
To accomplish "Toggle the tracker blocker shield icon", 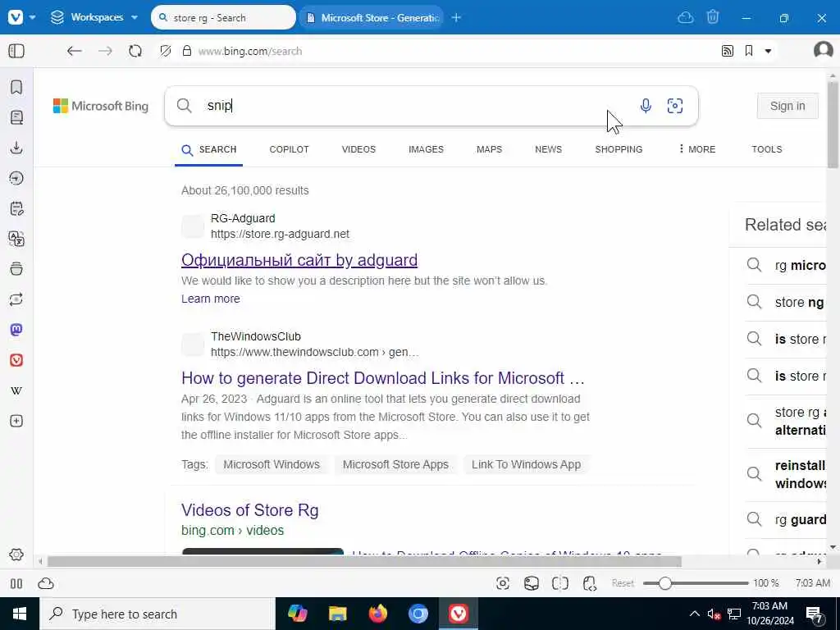I will (166, 51).
